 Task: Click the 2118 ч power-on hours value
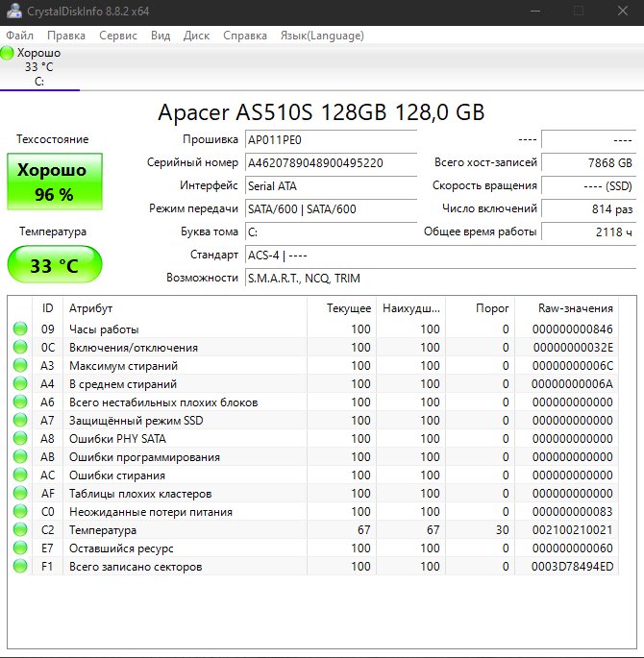(589, 232)
